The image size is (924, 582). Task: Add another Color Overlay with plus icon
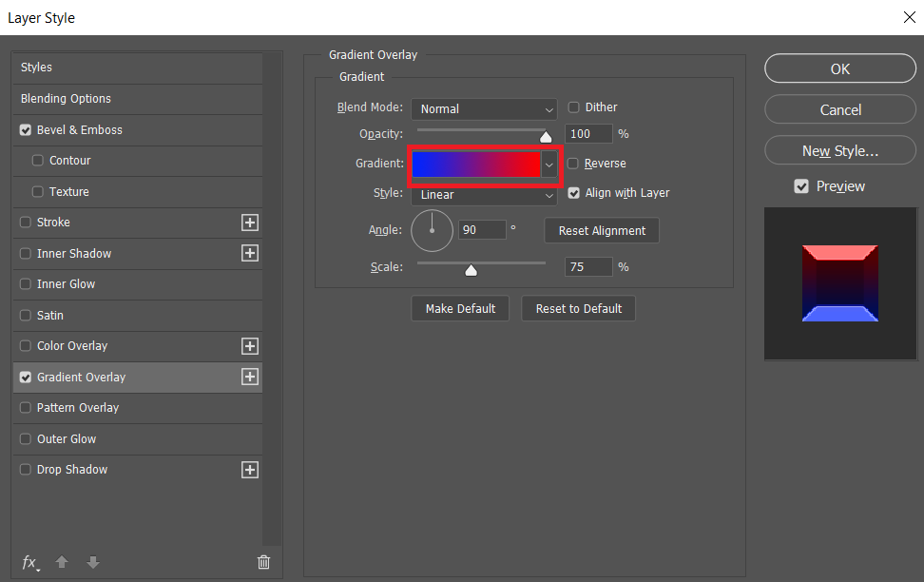pos(250,346)
